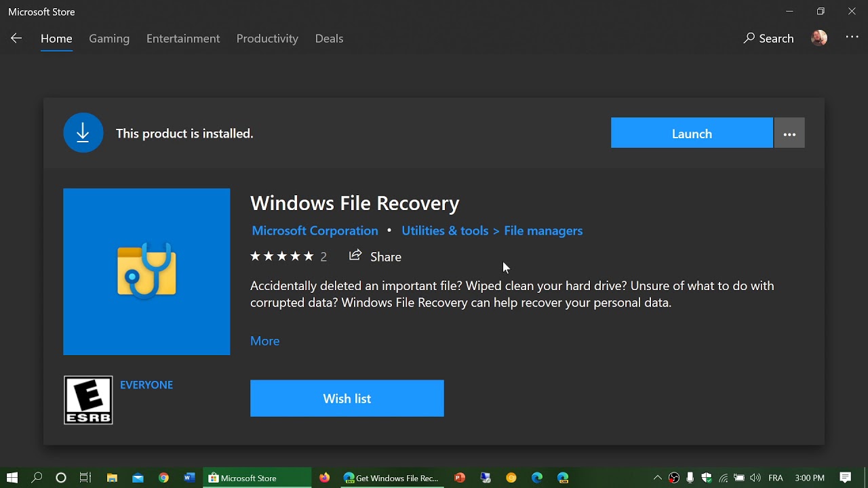
Task: Launch Windows File Recovery
Action: pos(692,134)
